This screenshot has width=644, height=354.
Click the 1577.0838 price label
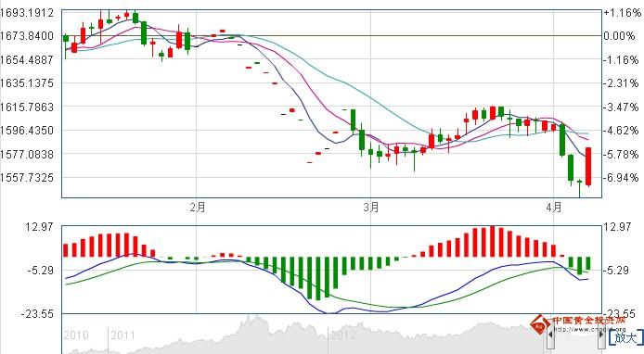(27, 154)
